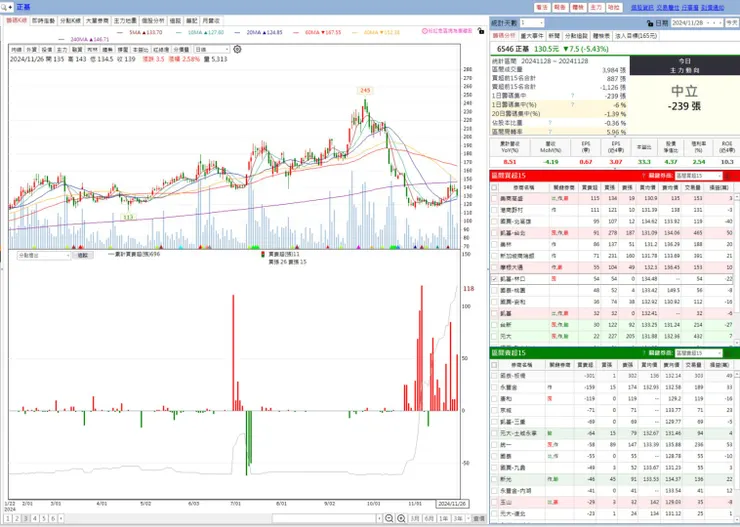Click the pink circle hint icon above the chart
Viewport: 740px width, 527px height.
point(425,31)
